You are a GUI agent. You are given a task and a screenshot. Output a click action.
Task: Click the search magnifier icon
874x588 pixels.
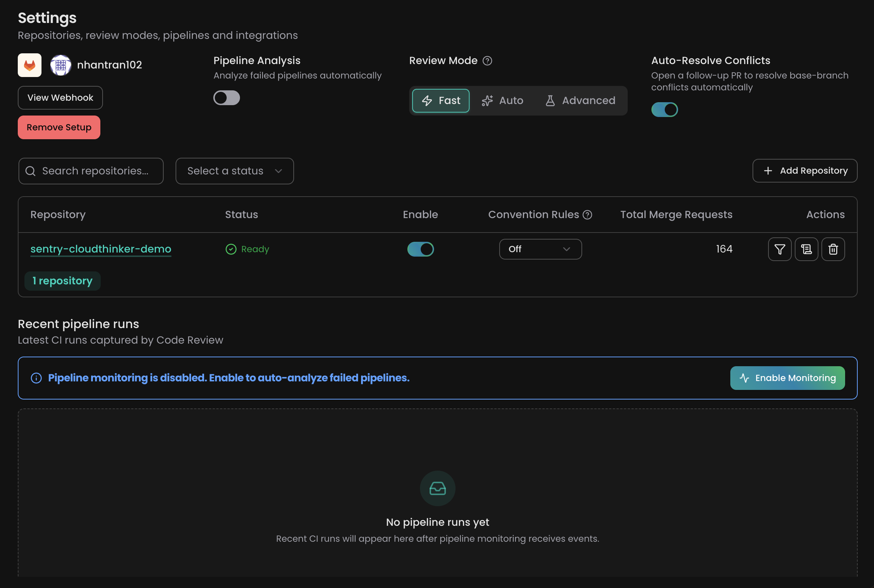(30, 171)
